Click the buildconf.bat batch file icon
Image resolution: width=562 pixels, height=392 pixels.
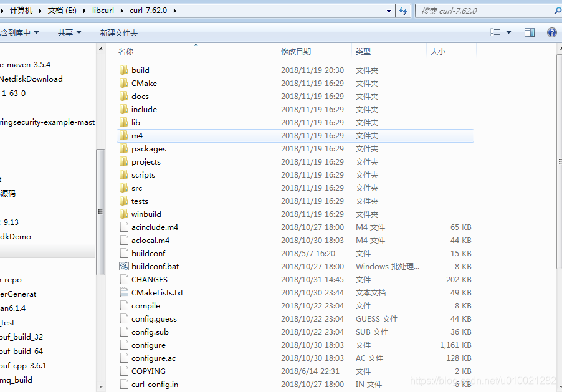pyautogui.click(x=124, y=267)
